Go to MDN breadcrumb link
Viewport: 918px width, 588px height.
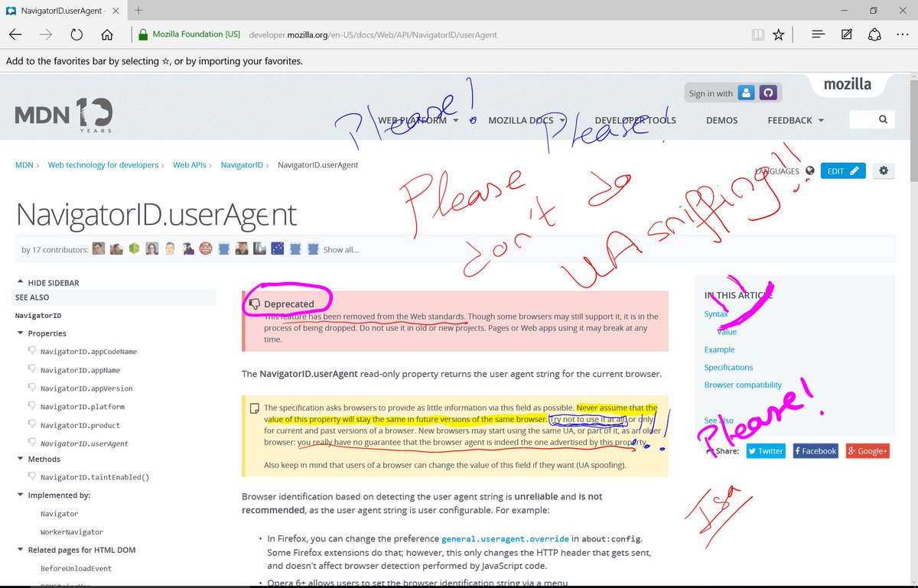[24, 164]
